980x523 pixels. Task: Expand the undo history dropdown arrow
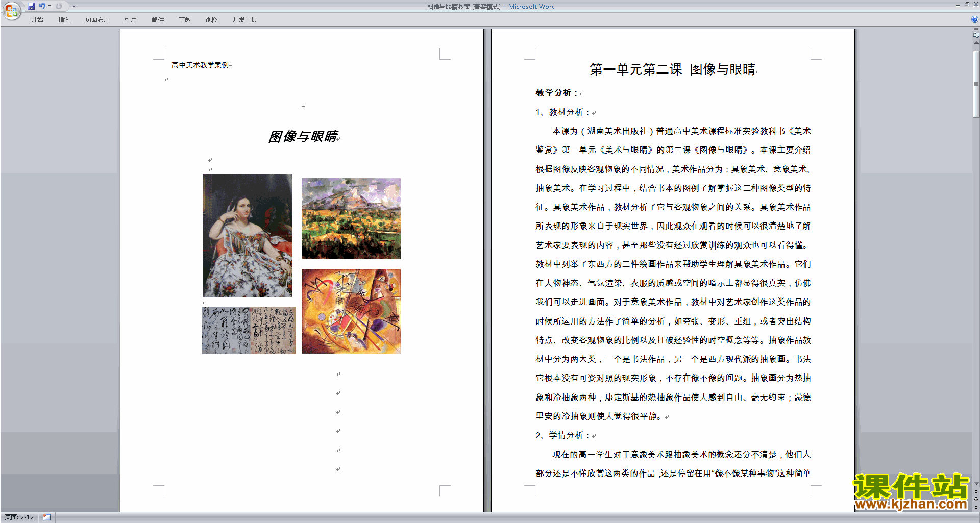coord(50,6)
